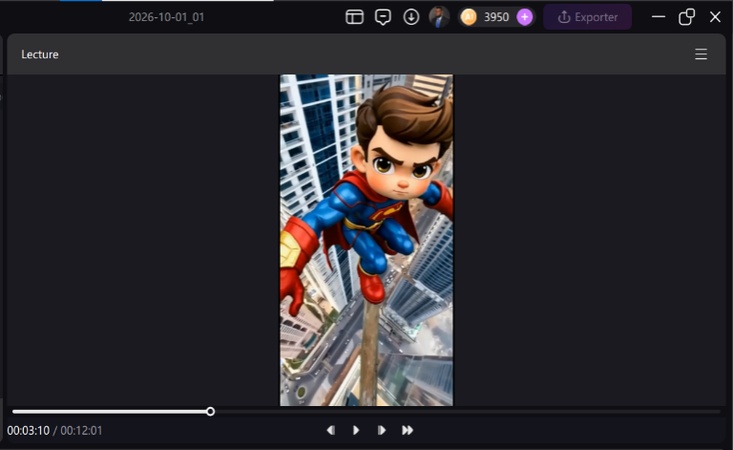Open the layout switcher icon

(x=354, y=17)
